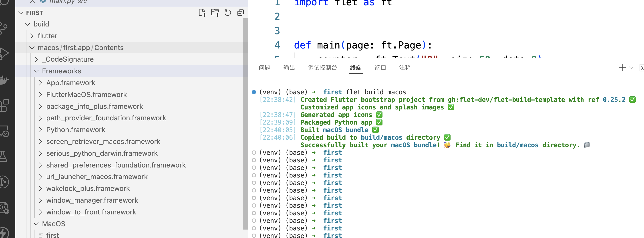Switch to 注释 (Comments) tab
Viewport: 644px width, 238px height.
coord(405,67)
